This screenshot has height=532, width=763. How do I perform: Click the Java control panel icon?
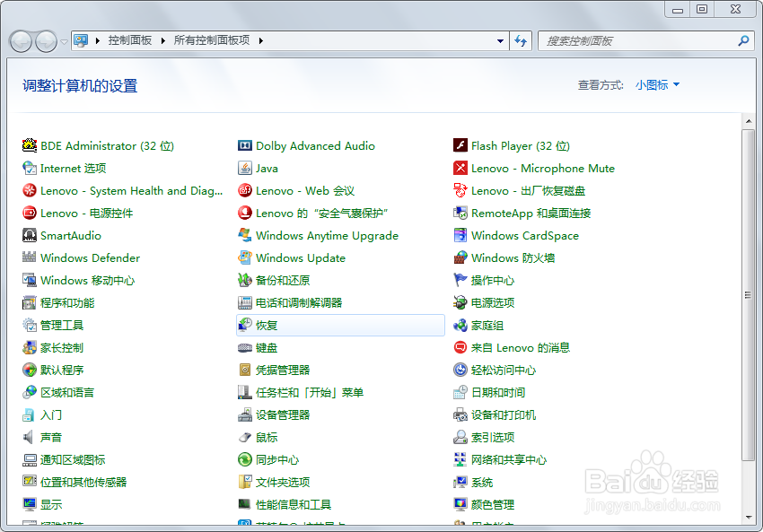[245, 169]
